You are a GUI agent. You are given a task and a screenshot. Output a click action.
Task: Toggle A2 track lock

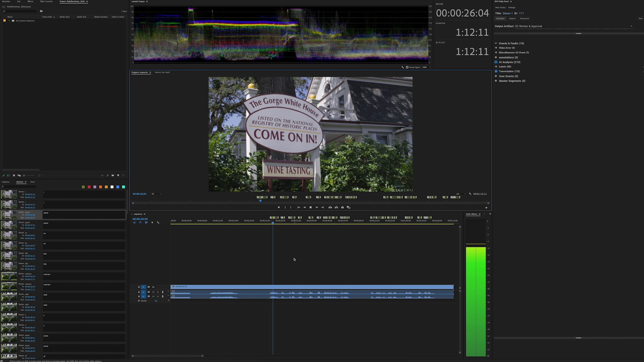(139, 296)
